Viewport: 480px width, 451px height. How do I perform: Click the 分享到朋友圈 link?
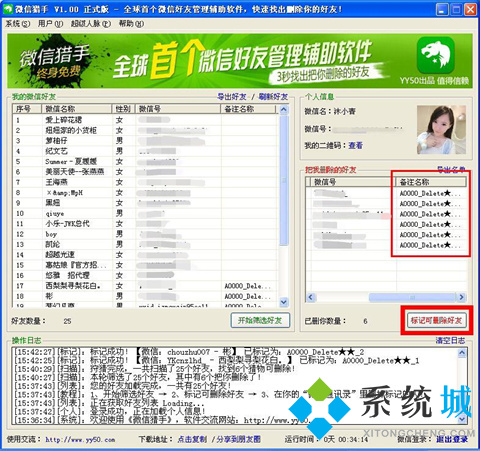point(238,440)
